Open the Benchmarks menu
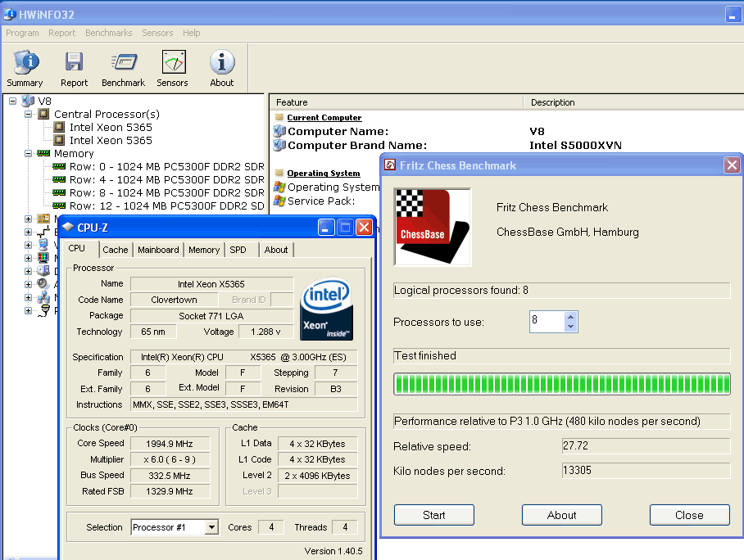744x560 pixels. pyautogui.click(x=109, y=33)
